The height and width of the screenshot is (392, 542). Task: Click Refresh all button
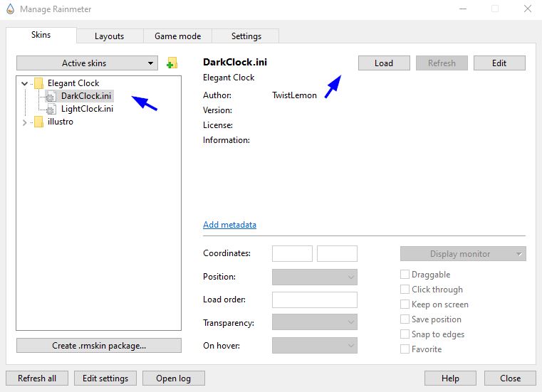(x=37, y=378)
